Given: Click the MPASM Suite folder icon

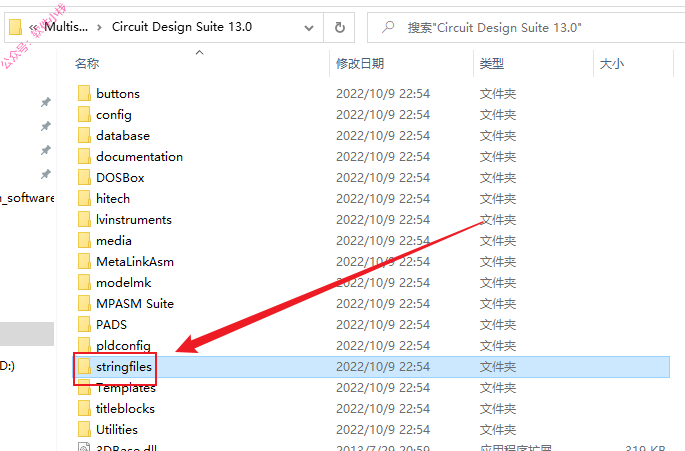Looking at the screenshot, I should (84, 303).
